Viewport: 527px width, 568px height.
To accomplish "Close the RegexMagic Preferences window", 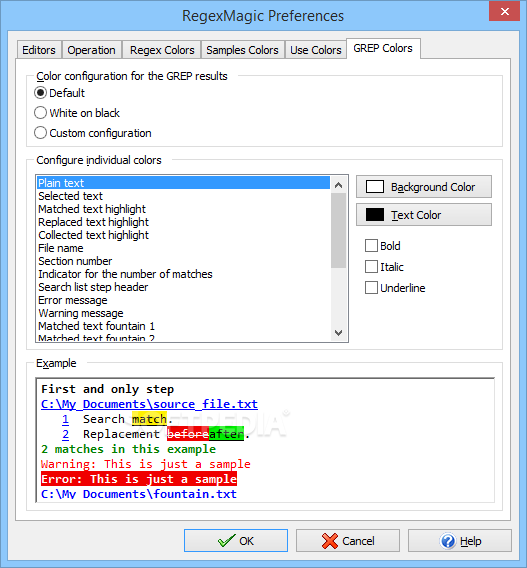I will (x=505, y=12).
